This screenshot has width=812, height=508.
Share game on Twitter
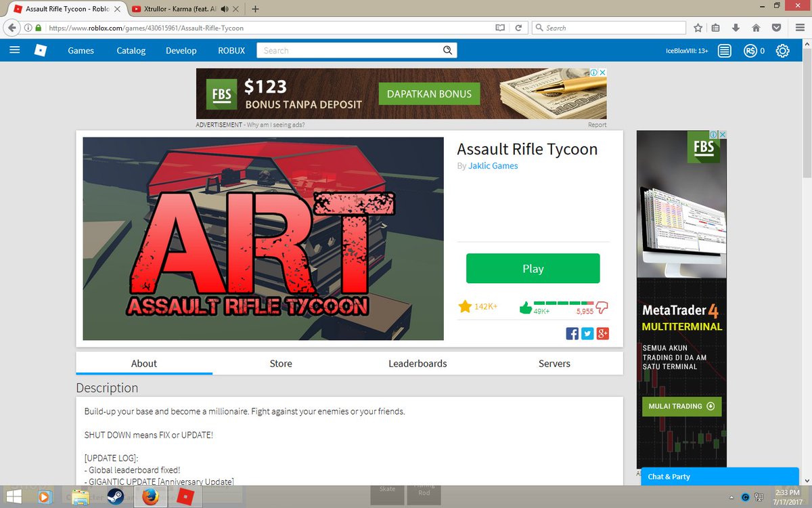[x=587, y=333]
